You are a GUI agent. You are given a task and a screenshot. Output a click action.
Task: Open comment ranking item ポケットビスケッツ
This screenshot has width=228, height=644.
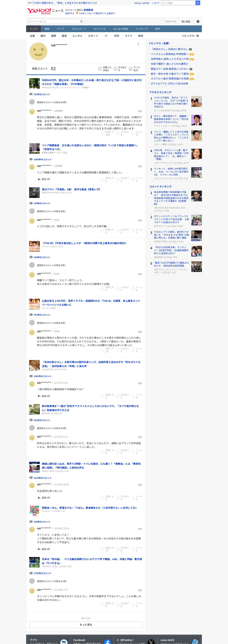tap(172, 219)
